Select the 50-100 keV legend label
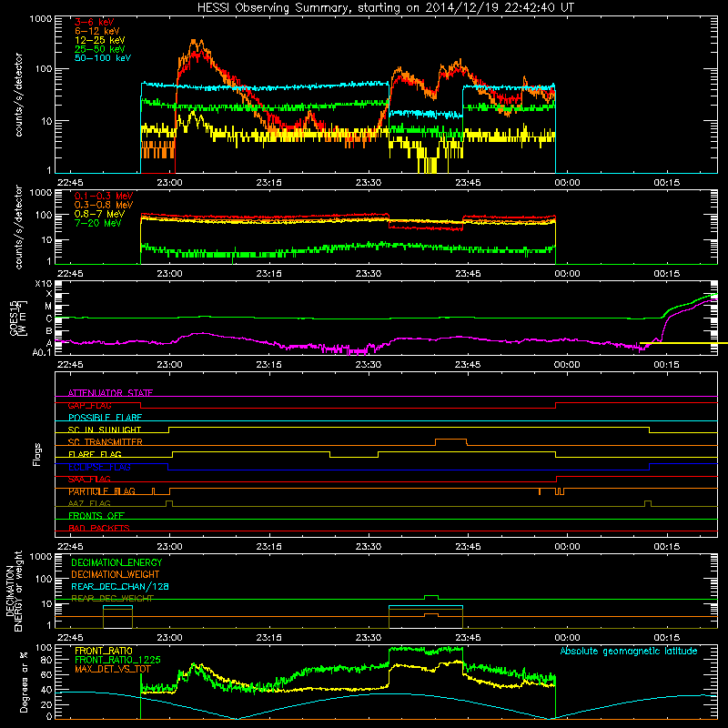Viewport: 728px width, 728px height. 103,58
